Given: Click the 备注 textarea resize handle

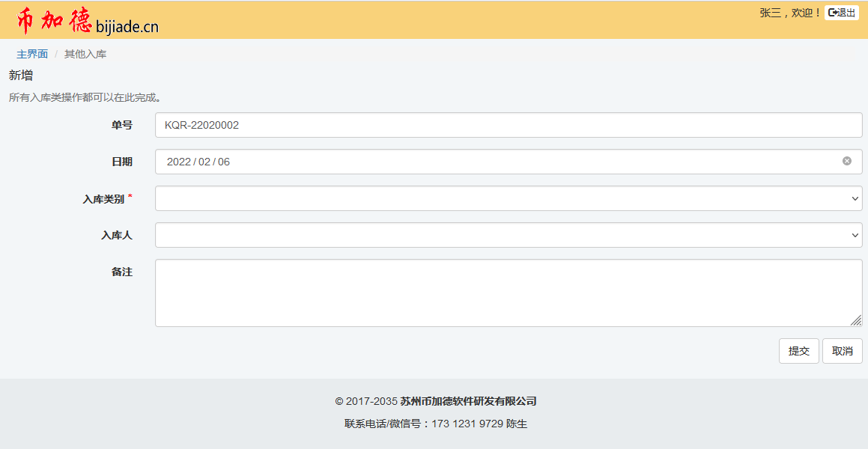Looking at the screenshot, I should coord(855,320).
